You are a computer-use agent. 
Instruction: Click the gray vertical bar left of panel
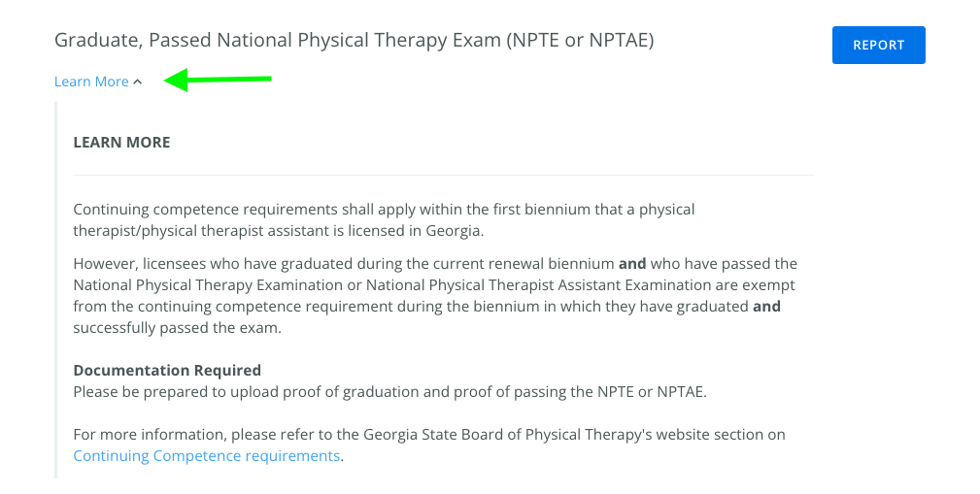click(56, 291)
